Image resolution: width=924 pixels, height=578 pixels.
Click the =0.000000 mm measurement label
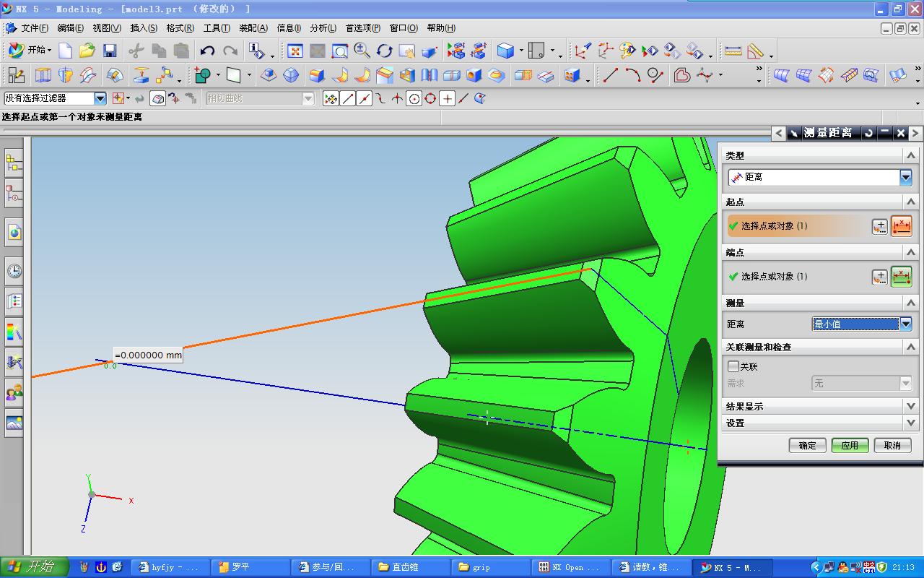(148, 355)
